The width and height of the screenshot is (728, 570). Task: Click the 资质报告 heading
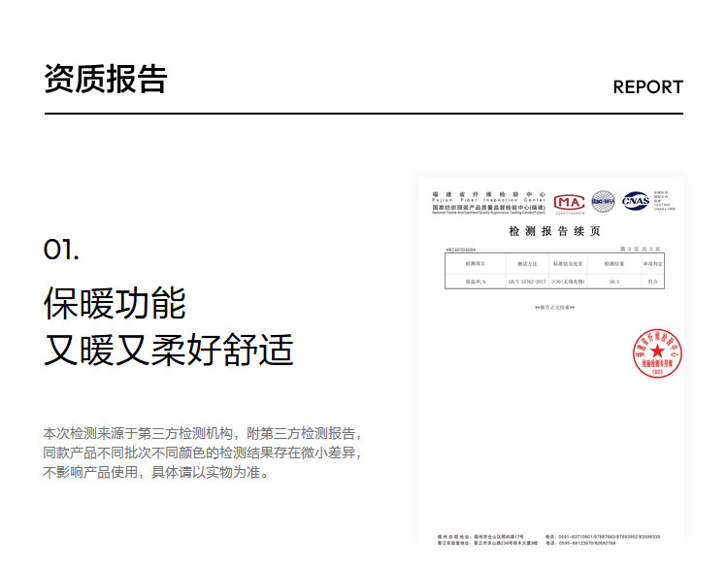(105, 80)
